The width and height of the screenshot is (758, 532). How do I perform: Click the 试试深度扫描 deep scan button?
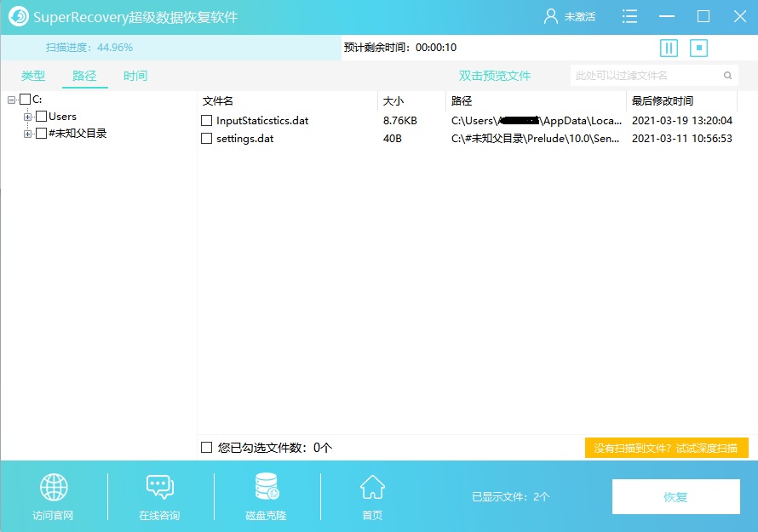tap(667, 448)
